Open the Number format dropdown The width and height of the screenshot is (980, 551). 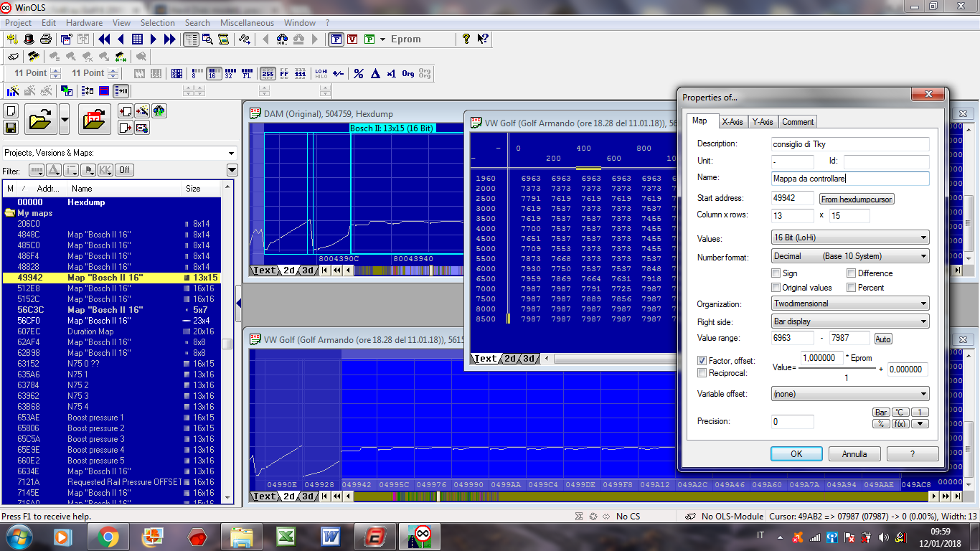(x=850, y=256)
